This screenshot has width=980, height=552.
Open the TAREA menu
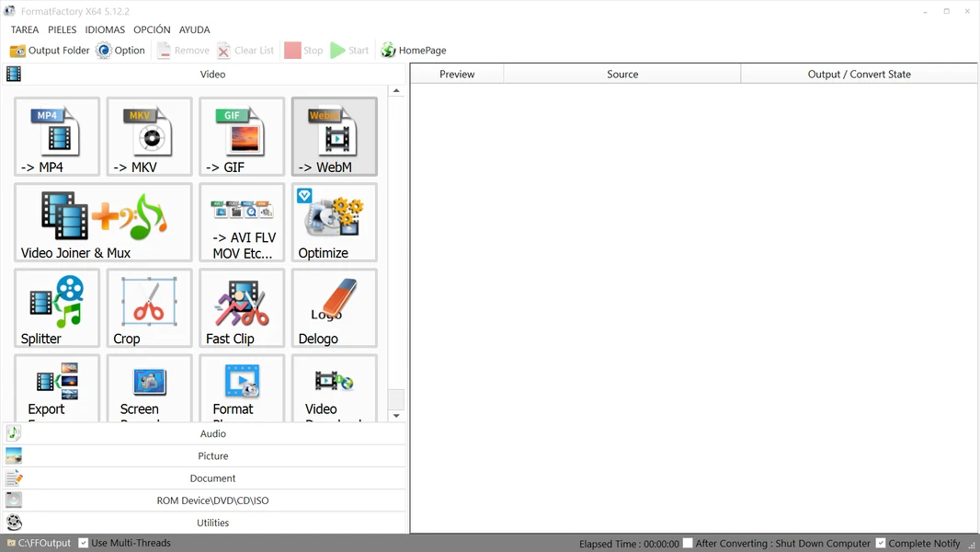tap(25, 29)
